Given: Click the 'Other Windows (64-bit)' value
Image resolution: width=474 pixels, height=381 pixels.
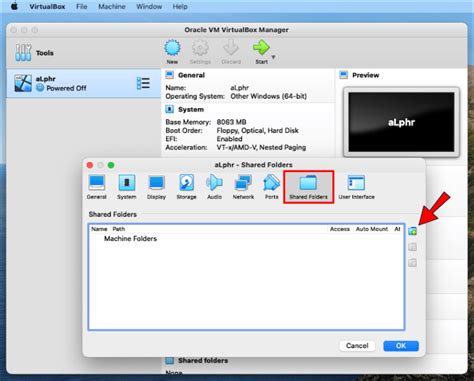Looking at the screenshot, I should pos(268,96).
